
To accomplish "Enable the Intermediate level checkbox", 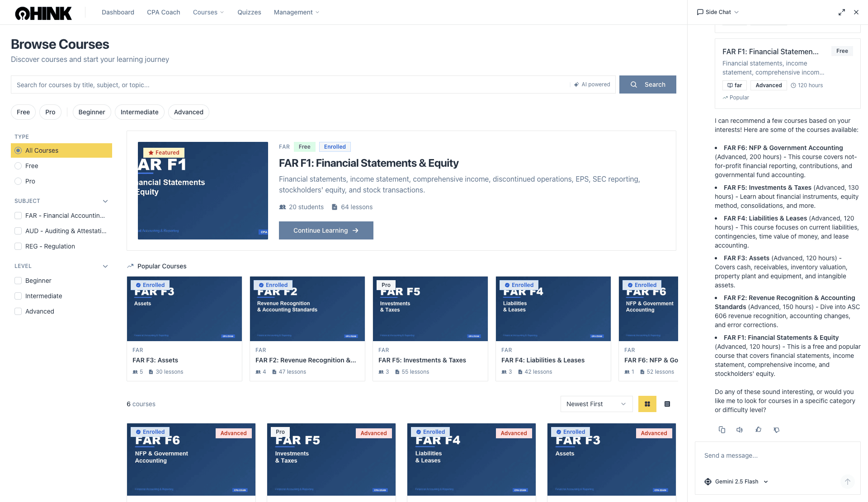I will (x=18, y=296).
